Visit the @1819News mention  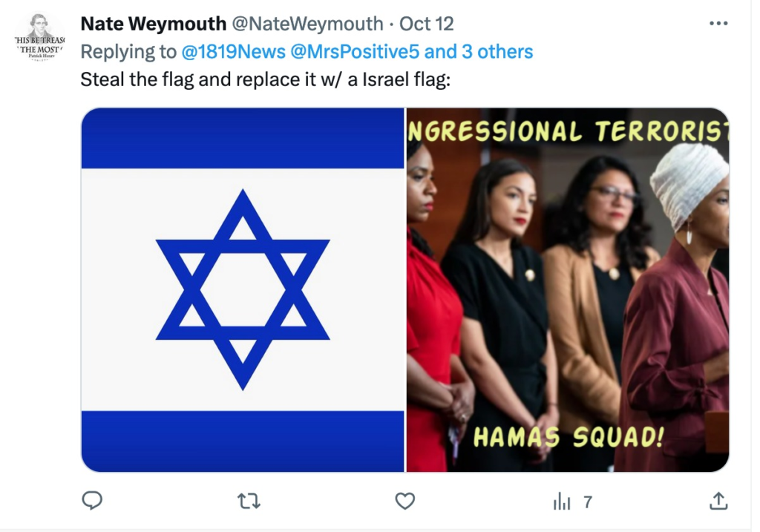234,52
